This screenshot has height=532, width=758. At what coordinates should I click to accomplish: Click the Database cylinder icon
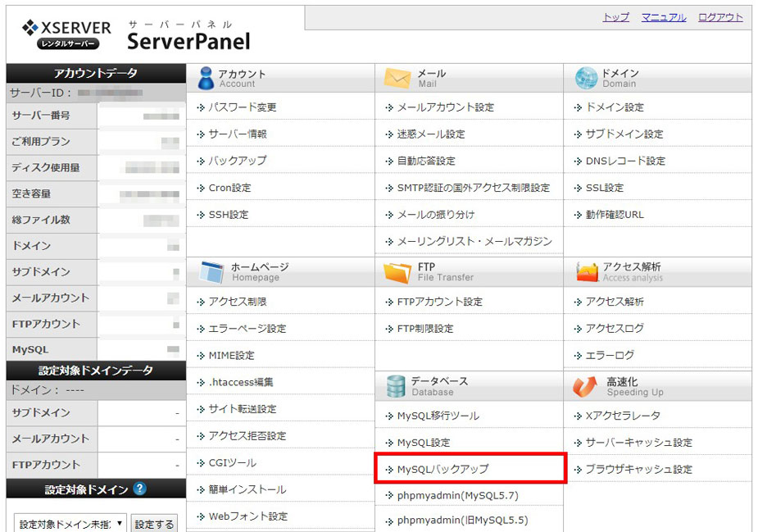pos(396,386)
